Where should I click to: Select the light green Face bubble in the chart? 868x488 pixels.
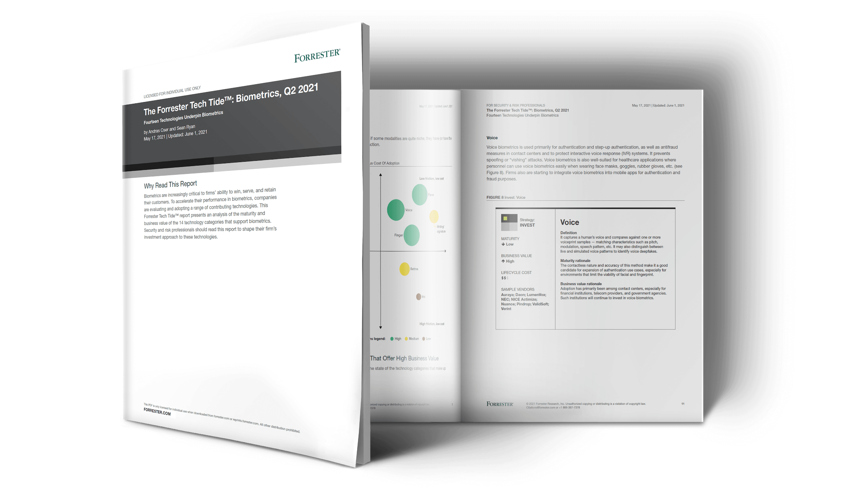(420, 194)
